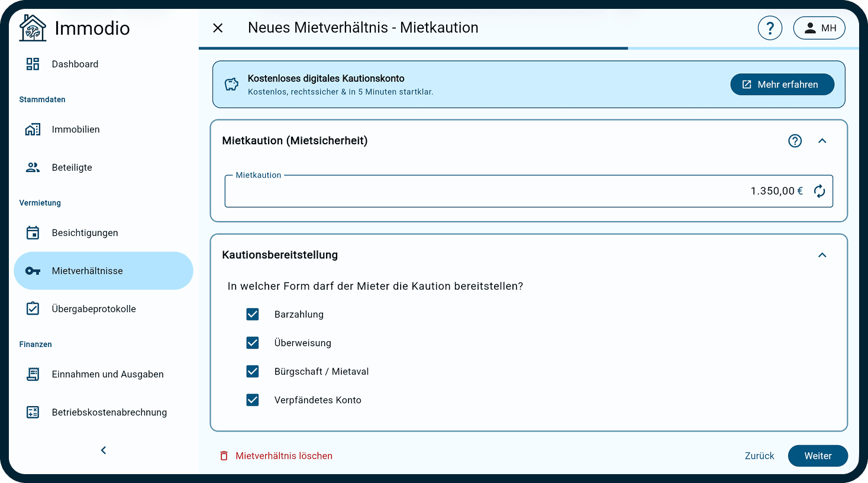Viewport: 868px width, 483px height.
Task: Click the Betriebskostenabrechnung calculator icon
Action: (x=33, y=412)
